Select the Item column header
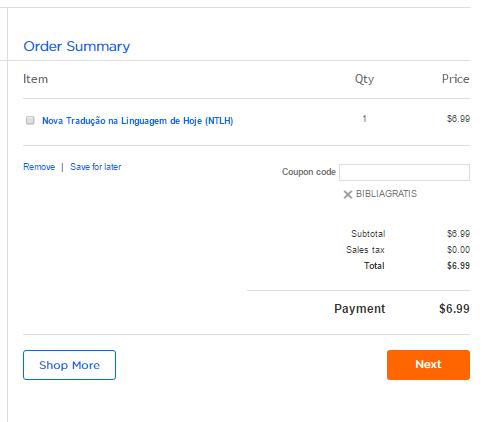Screen dimensions: 491x422 [x=35, y=79]
